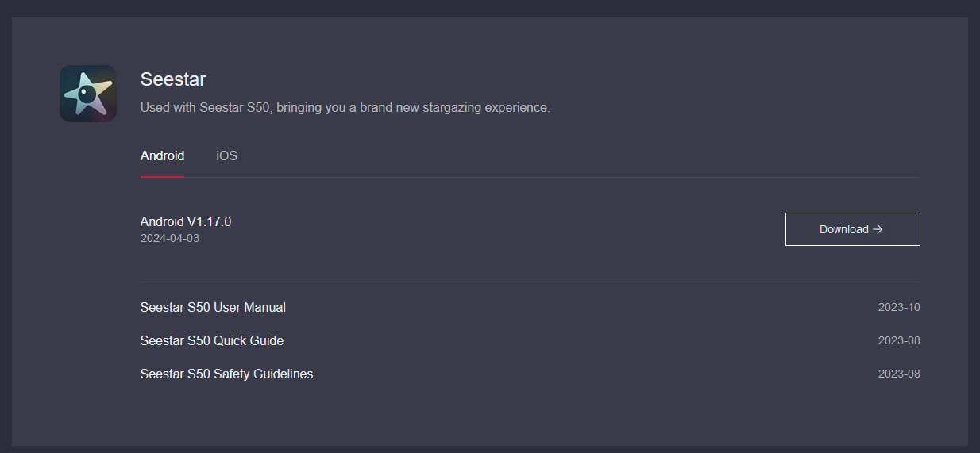
Task: Click the 2024-04-03 release date
Action: click(170, 238)
